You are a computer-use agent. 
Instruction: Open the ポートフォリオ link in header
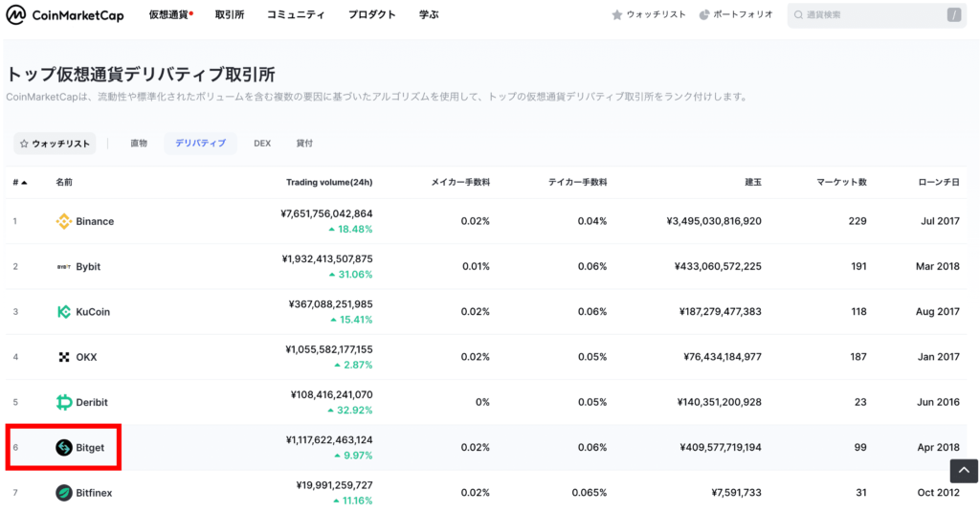tap(736, 14)
